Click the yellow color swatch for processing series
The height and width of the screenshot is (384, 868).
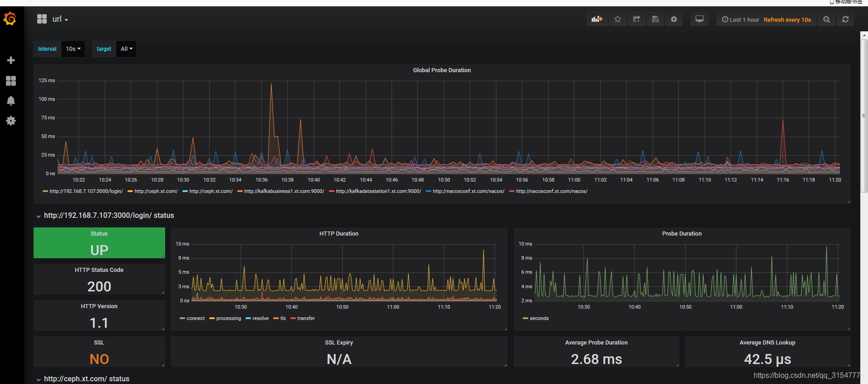tap(212, 319)
